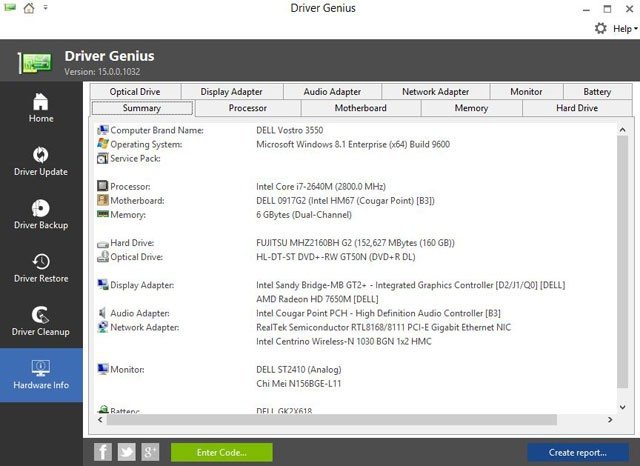640x466 pixels.
Task: Click the Facebook share icon
Action: tap(103, 452)
